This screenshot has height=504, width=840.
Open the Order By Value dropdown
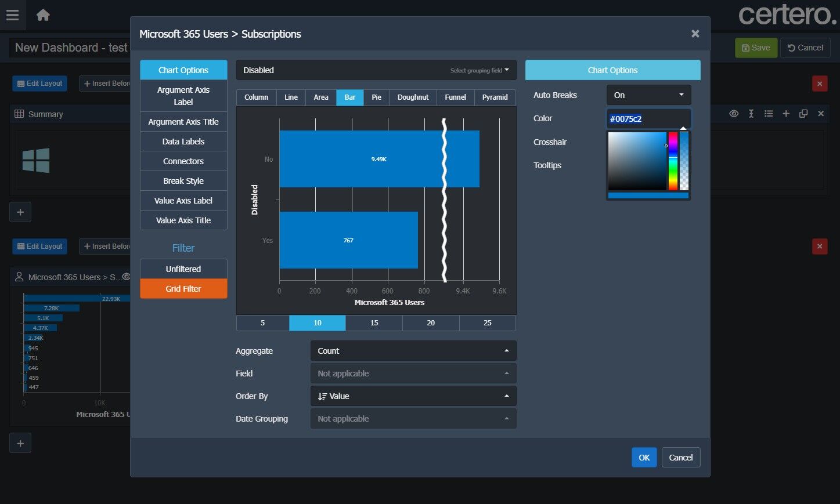coord(413,396)
